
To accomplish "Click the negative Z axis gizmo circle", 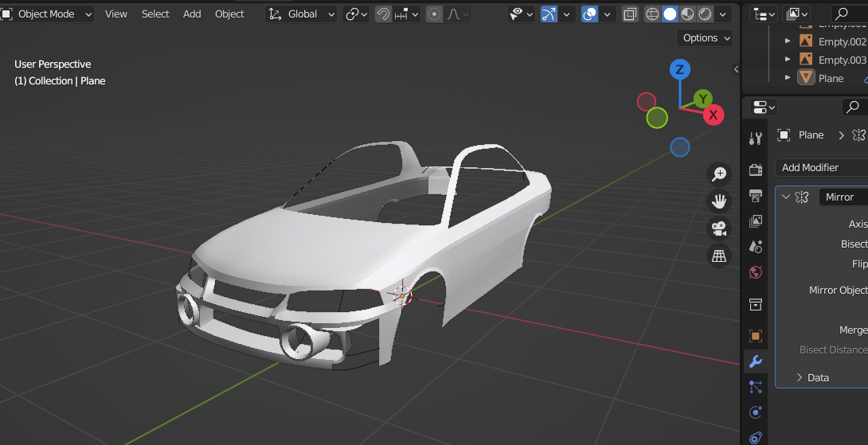I will point(680,148).
